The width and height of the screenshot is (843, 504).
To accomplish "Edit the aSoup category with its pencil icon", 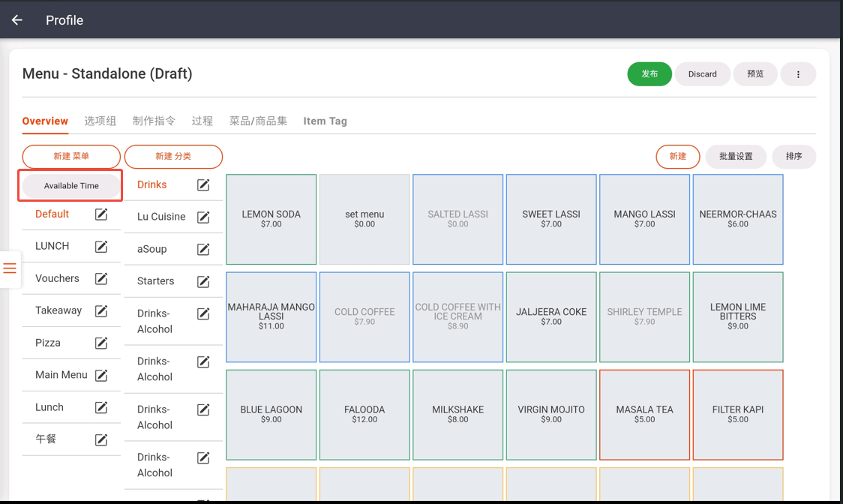I will [203, 249].
